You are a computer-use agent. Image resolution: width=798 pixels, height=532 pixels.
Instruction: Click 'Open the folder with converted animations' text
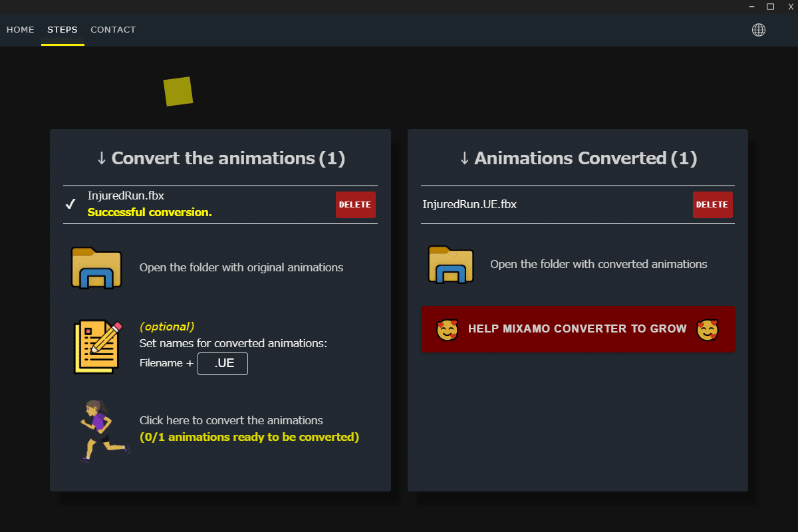click(598, 264)
